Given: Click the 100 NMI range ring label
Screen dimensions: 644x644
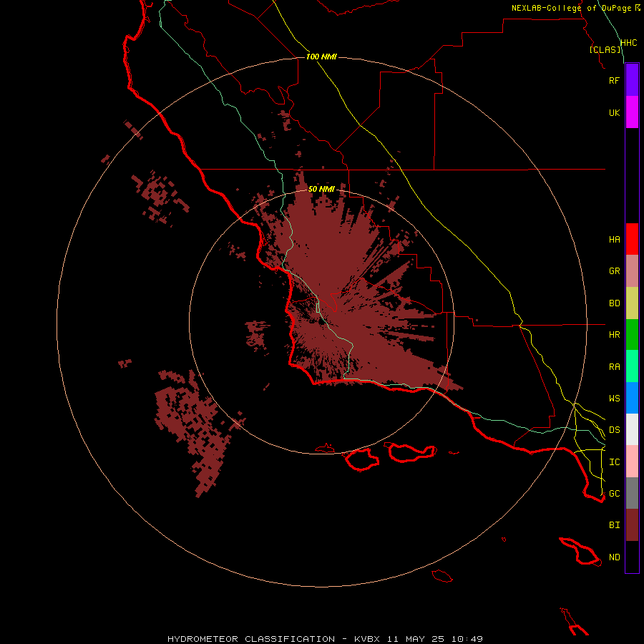Looking at the screenshot, I should pos(321,57).
